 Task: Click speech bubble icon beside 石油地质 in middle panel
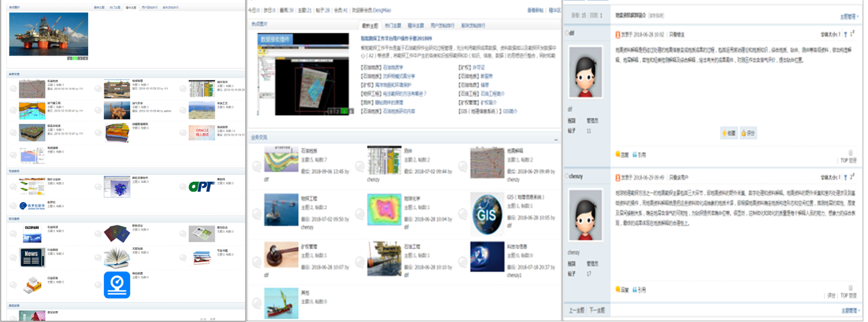pyautogui.click(x=257, y=166)
